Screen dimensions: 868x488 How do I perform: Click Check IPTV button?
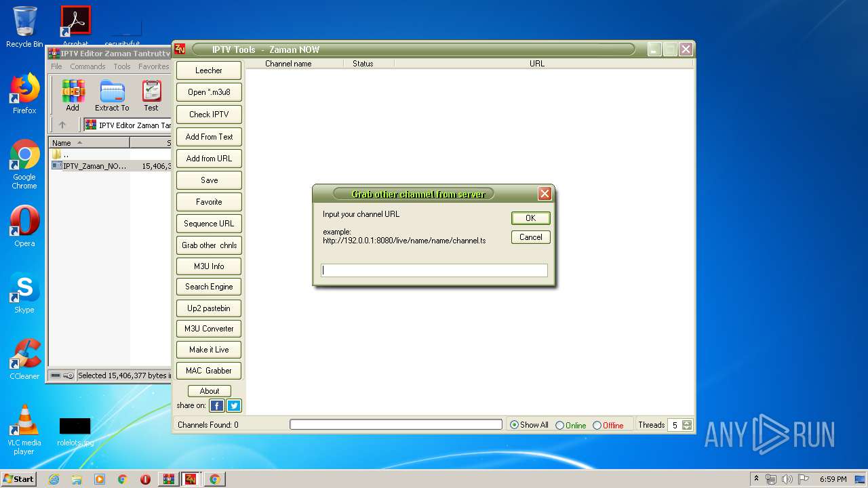[x=209, y=115]
